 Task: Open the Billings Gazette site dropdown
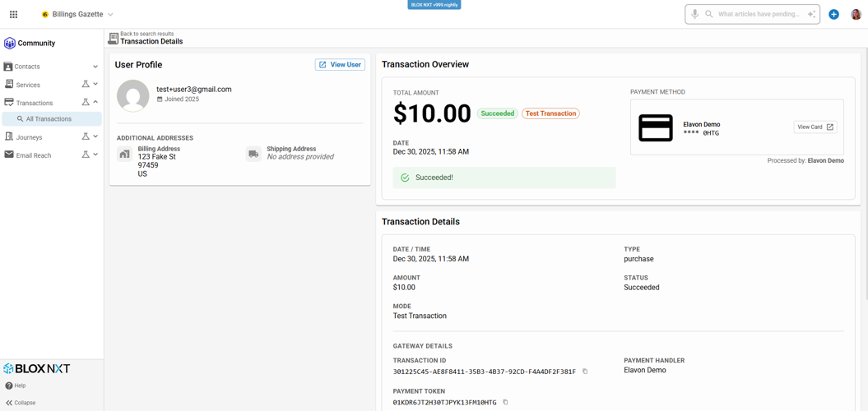coord(78,14)
